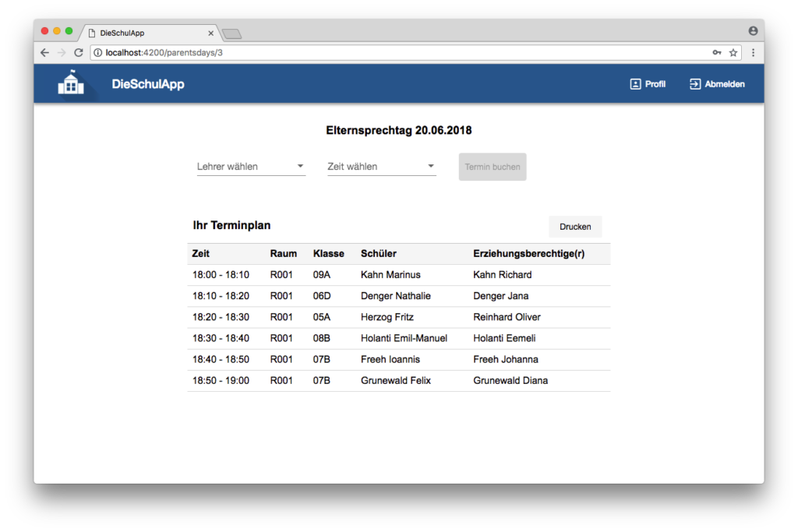Click guardian Grunewald Diana
Screen dimensions: 798x532
pos(510,380)
